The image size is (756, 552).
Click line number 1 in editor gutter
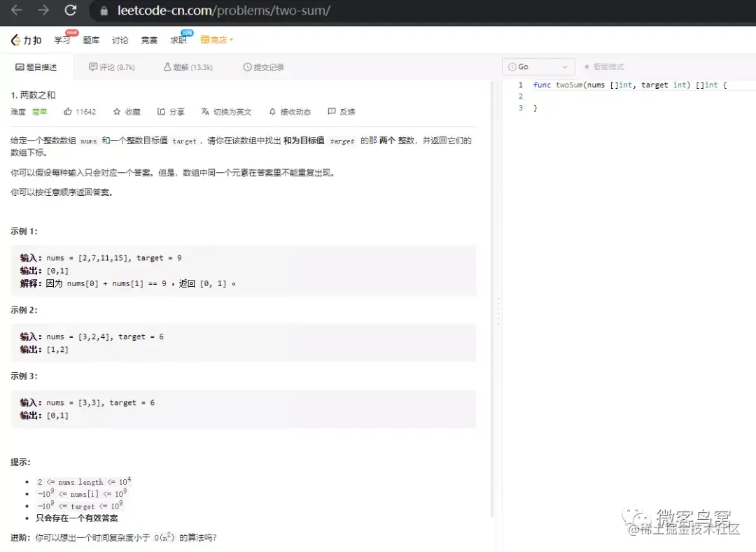[521, 85]
